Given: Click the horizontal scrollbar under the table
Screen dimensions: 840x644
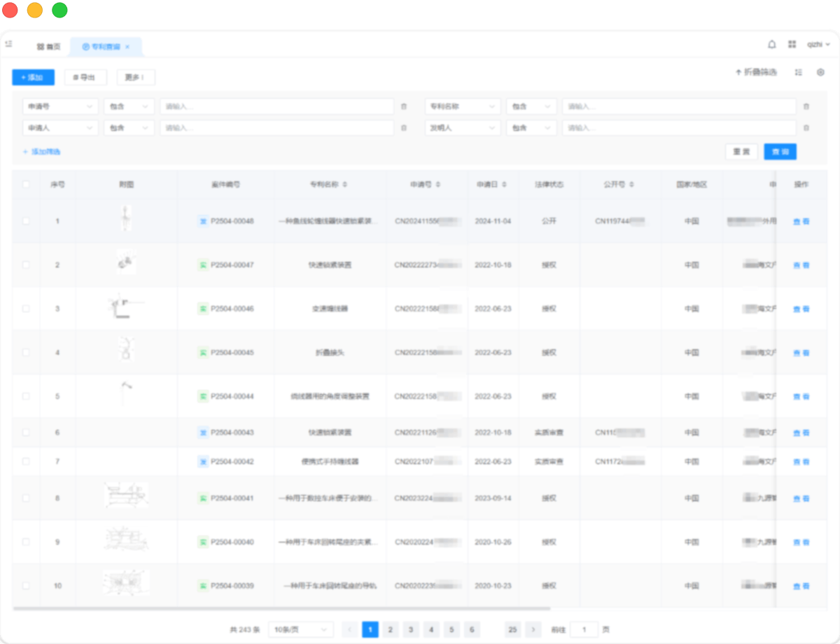Looking at the screenshot, I should 280,608.
